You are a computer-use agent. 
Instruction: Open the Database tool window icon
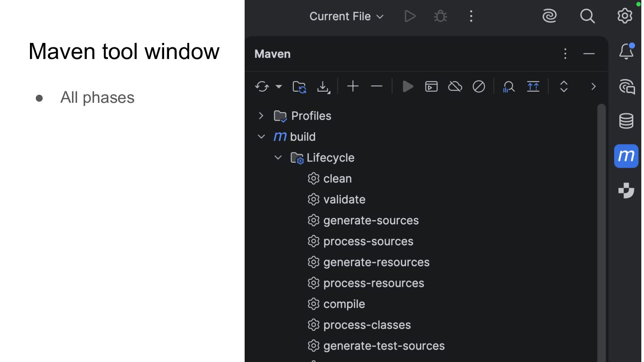pos(626,121)
